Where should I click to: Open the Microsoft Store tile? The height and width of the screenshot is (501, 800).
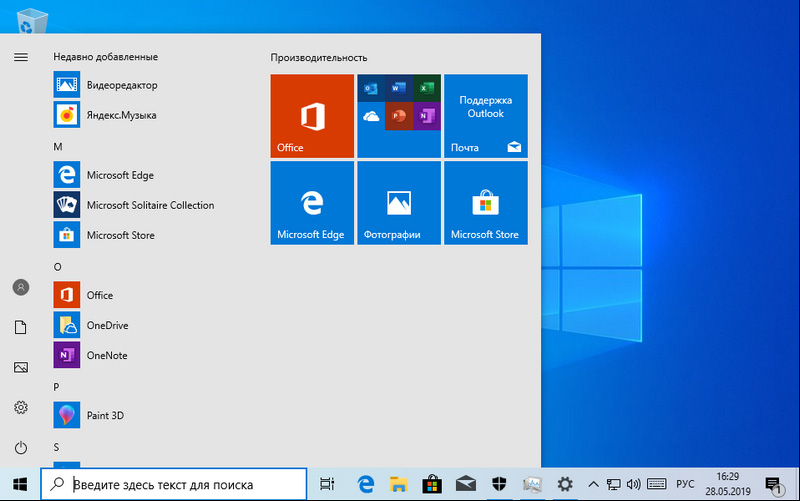pyautogui.click(x=486, y=203)
